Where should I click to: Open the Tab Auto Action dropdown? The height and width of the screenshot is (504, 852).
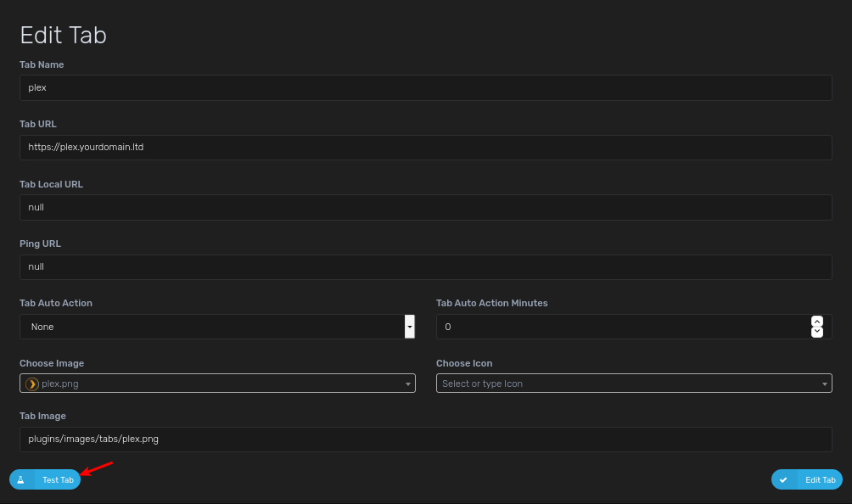409,327
